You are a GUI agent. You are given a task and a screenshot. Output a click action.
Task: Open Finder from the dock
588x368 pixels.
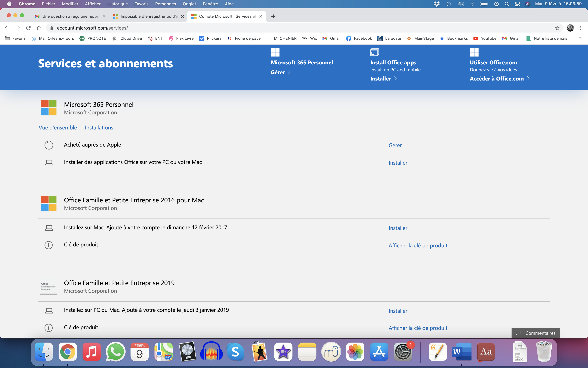(x=44, y=352)
